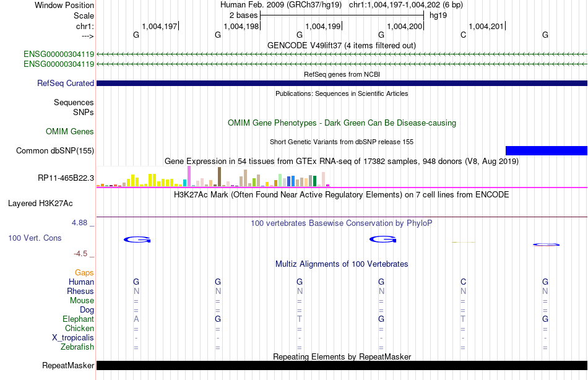
Task: Click the GTEx tissue expression bar chart
Action: [x=213, y=176]
